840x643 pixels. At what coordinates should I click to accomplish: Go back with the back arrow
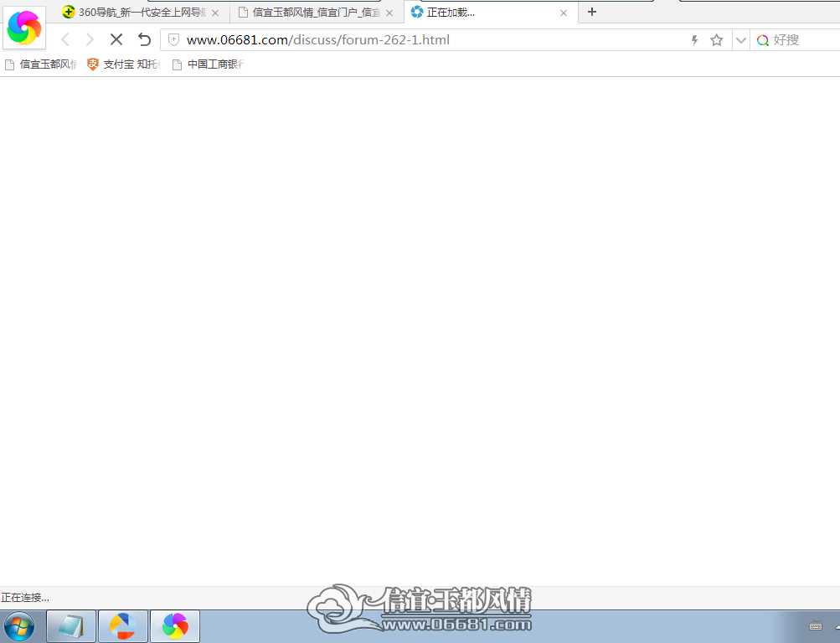pyautogui.click(x=65, y=39)
